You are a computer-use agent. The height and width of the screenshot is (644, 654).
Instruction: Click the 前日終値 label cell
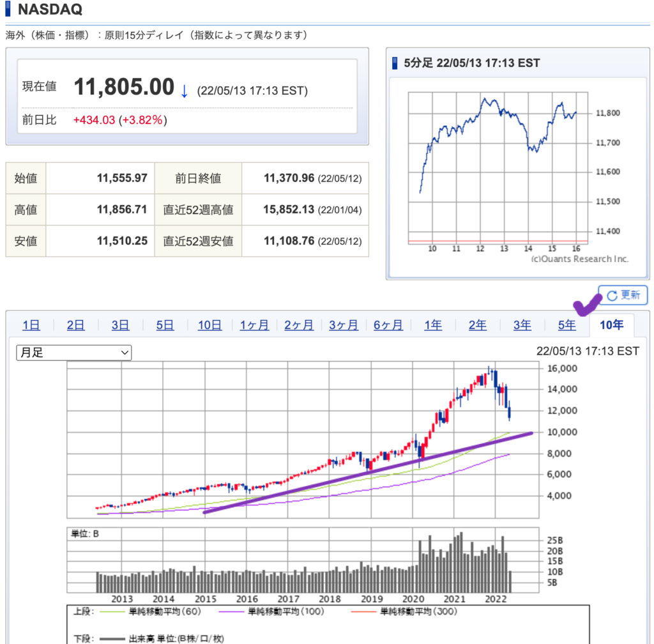click(198, 178)
